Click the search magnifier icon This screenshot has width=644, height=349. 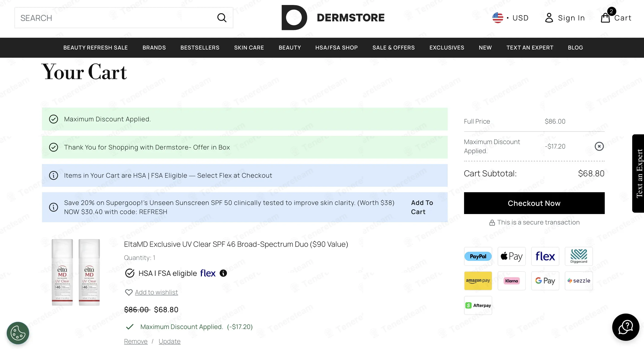click(221, 18)
